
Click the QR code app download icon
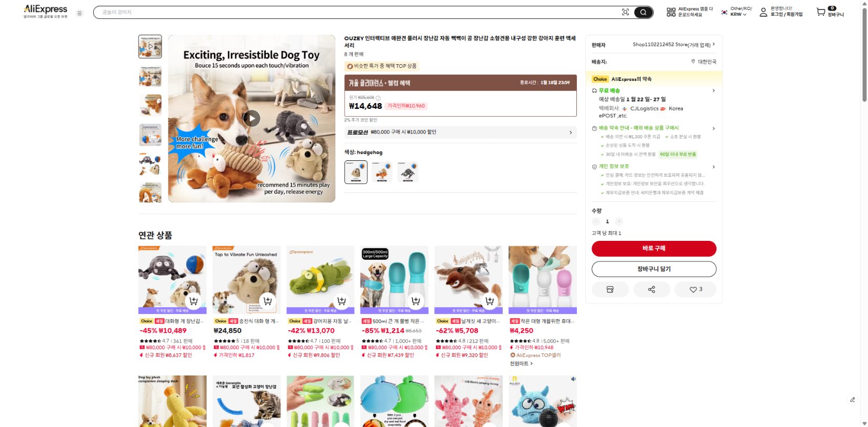[671, 12]
